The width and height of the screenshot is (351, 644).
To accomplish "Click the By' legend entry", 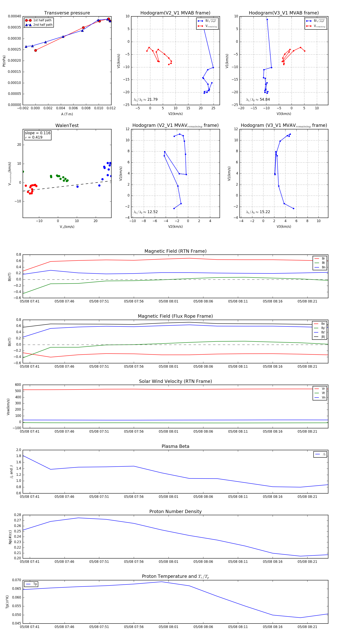I will point(320,328).
